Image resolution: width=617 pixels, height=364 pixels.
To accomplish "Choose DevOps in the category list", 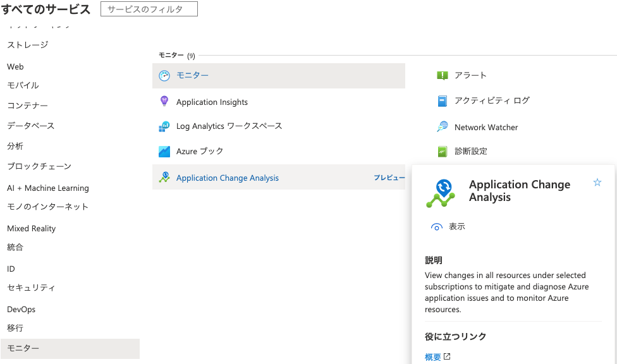I will point(21,309).
